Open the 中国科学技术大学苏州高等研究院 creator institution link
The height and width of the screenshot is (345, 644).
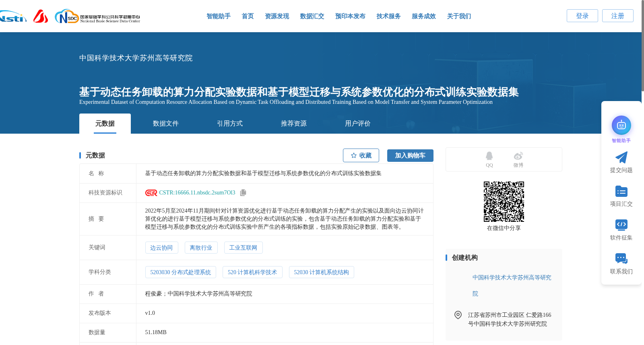pos(512,285)
